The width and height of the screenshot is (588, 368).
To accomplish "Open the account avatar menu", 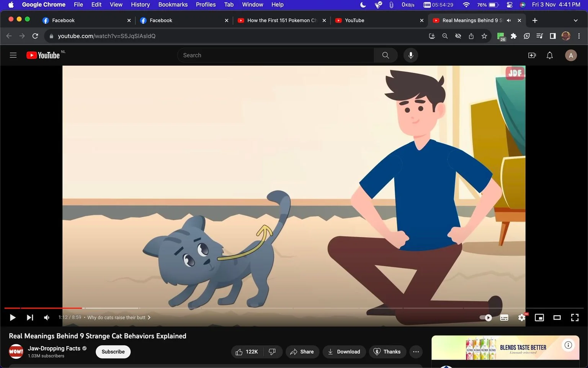I will point(571,55).
